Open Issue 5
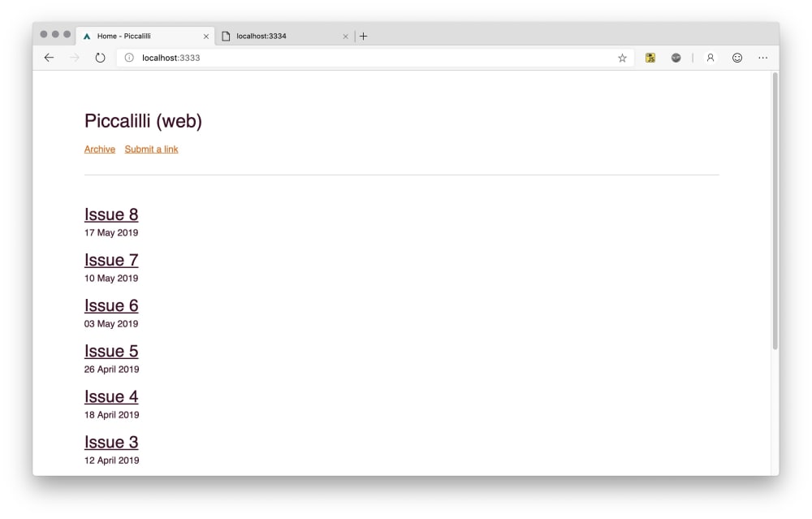 111,351
